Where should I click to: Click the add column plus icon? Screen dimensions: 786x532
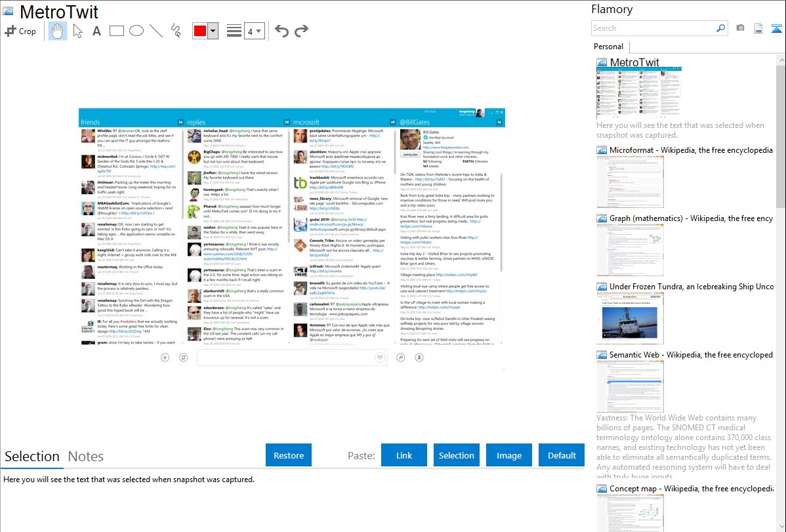point(165,358)
